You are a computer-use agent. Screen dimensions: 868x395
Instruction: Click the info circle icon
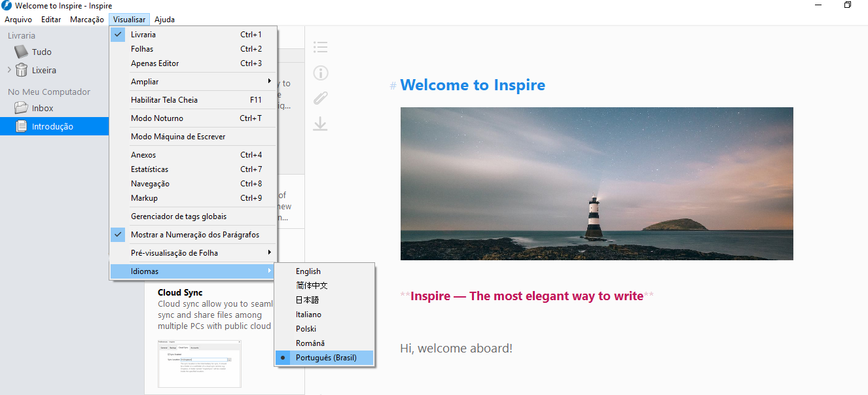click(x=320, y=73)
